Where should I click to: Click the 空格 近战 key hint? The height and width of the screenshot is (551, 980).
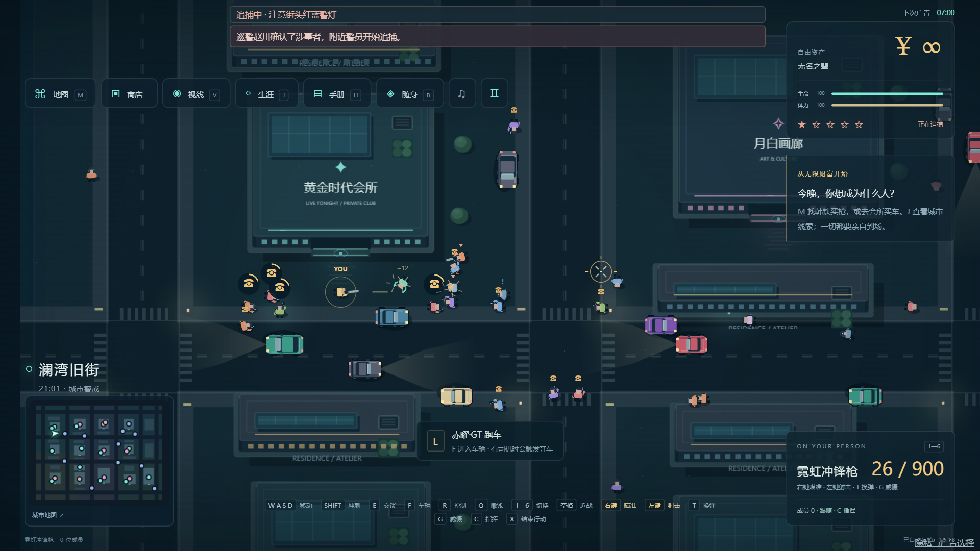pyautogui.click(x=576, y=505)
